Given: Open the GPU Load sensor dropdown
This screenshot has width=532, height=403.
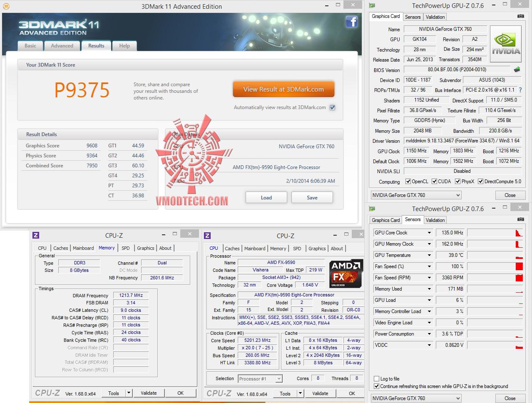Looking at the screenshot, I should 429,300.
